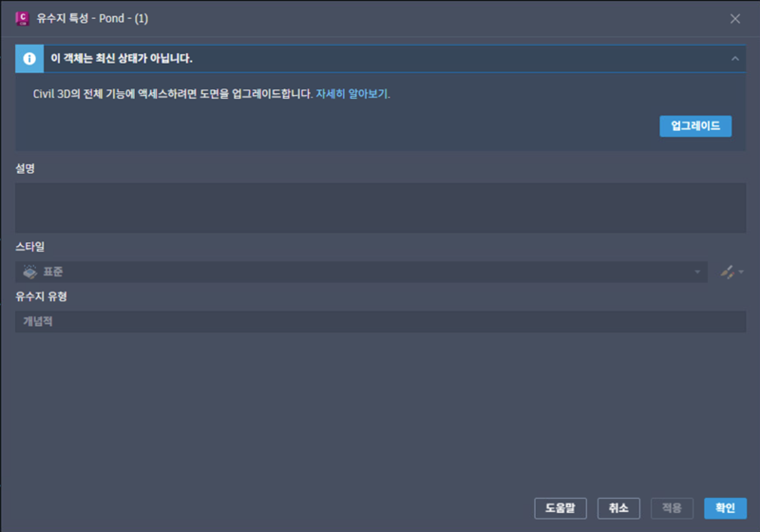Screen dimensions: 760x532
Task: Click the 유수지 유형 label
Action: coord(41,296)
